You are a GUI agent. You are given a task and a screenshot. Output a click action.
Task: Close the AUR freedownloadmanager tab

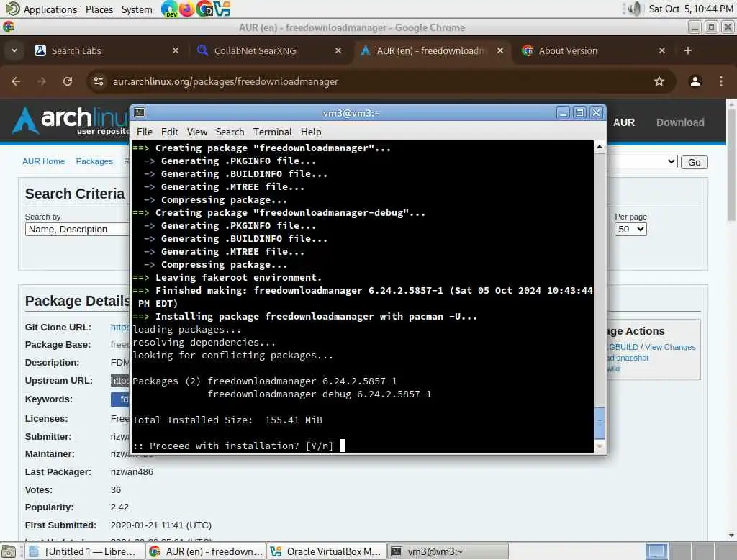coord(500,50)
